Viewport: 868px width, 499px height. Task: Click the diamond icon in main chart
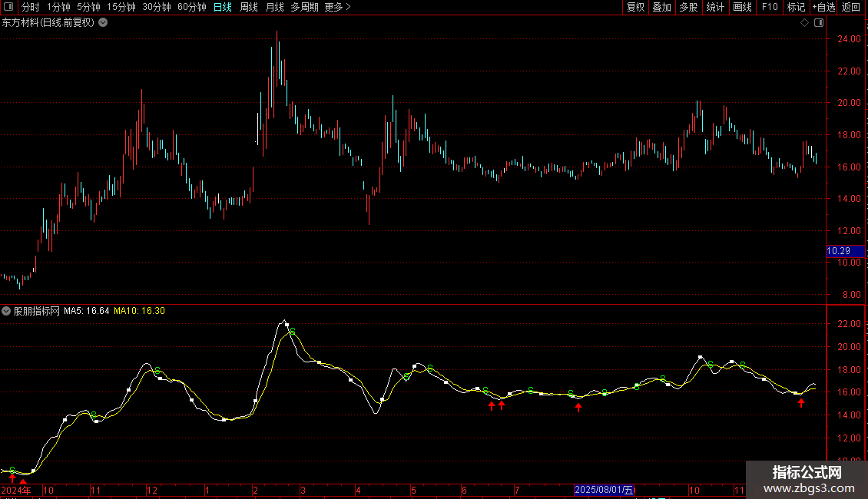[x=805, y=23]
